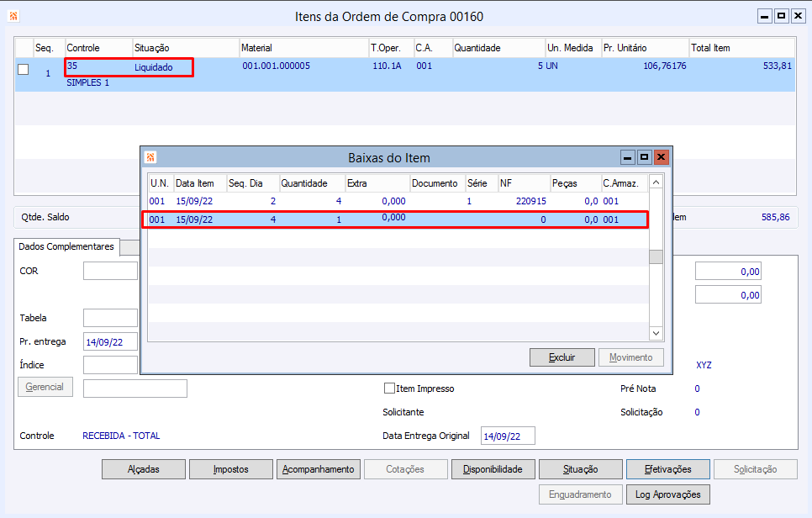The image size is (812, 518).
Task: Click the Liquidado status cell
Action: point(154,67)
